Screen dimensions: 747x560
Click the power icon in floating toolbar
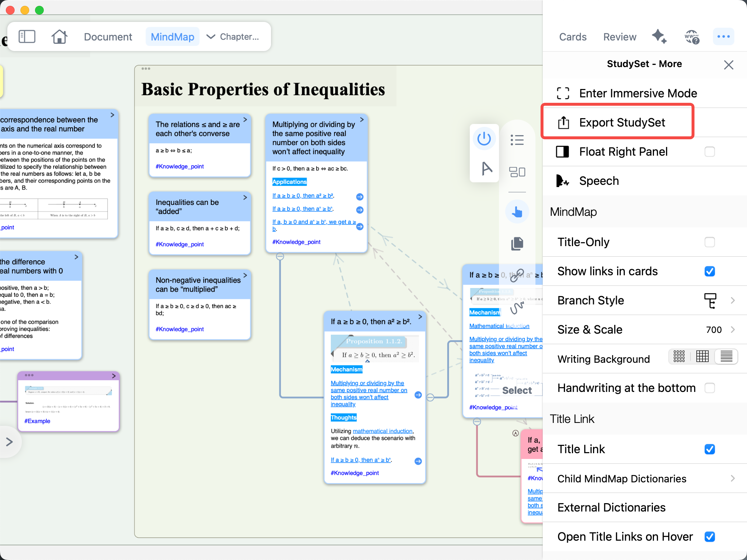point(484,139)
